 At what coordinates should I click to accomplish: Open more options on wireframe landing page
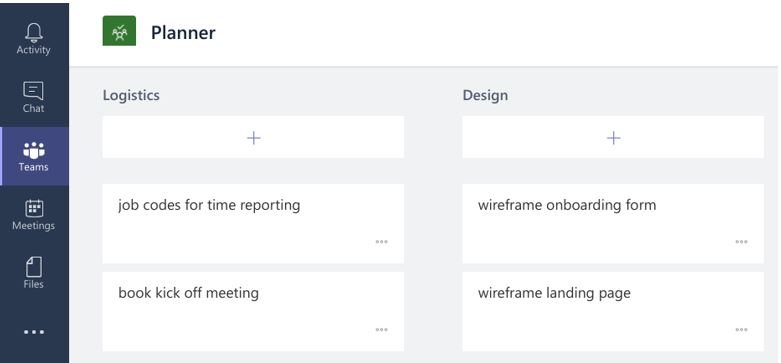pyautogui.click(x=741, y=330)
